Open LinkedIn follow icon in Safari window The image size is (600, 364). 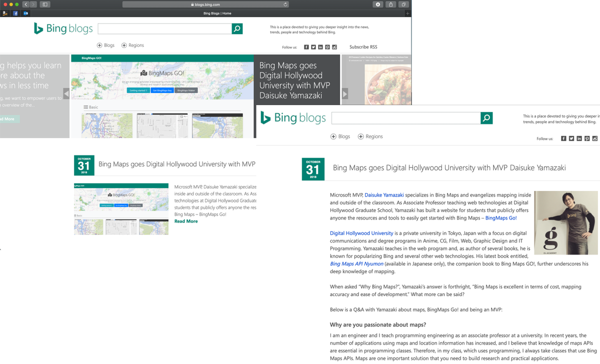(320, 47)
